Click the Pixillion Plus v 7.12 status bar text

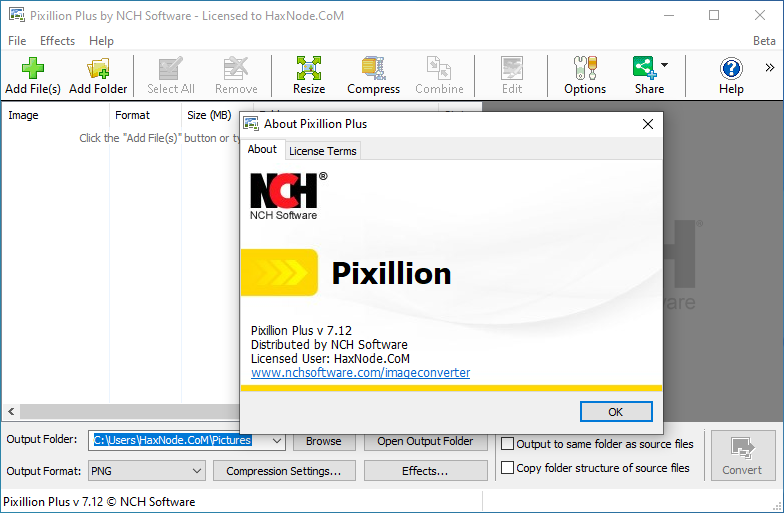click(99, 502)
